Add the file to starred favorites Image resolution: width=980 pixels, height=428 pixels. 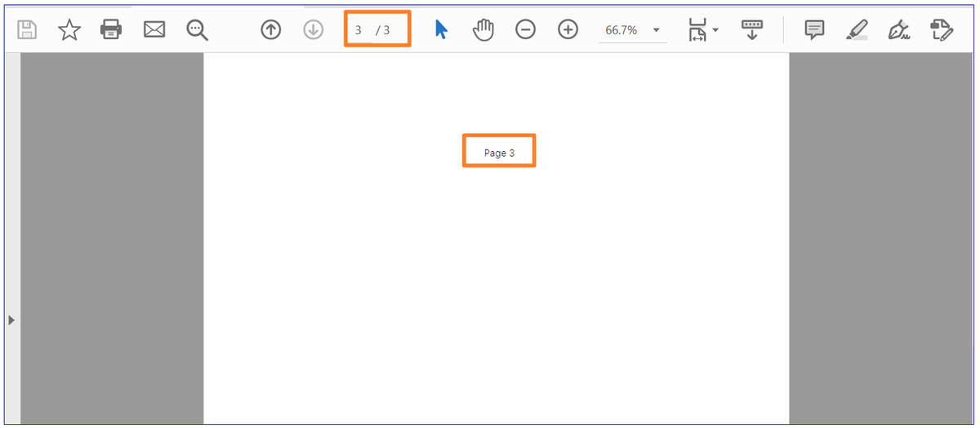point(69,30)
